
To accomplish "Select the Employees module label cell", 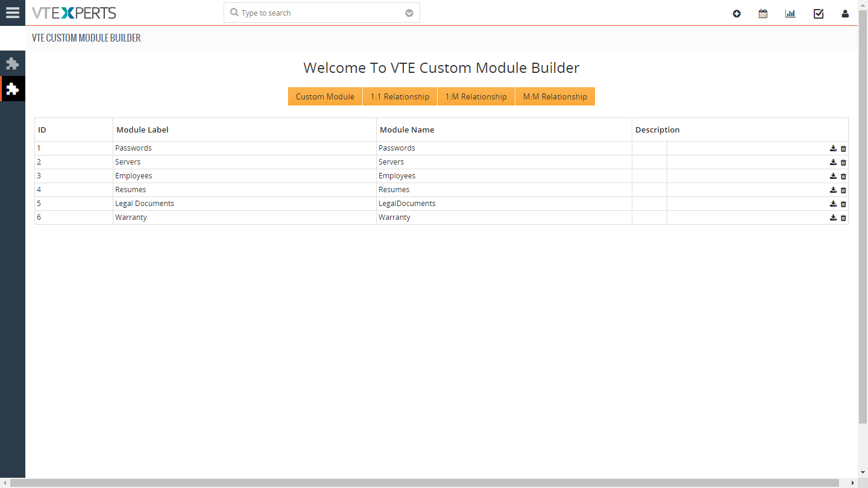I will click(245, 176).
